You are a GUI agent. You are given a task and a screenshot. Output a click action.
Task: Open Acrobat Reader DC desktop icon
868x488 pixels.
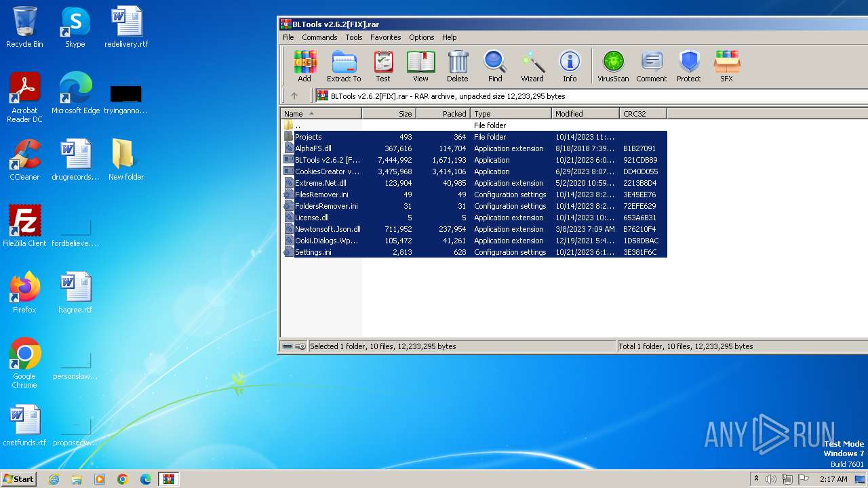[24, 98]
